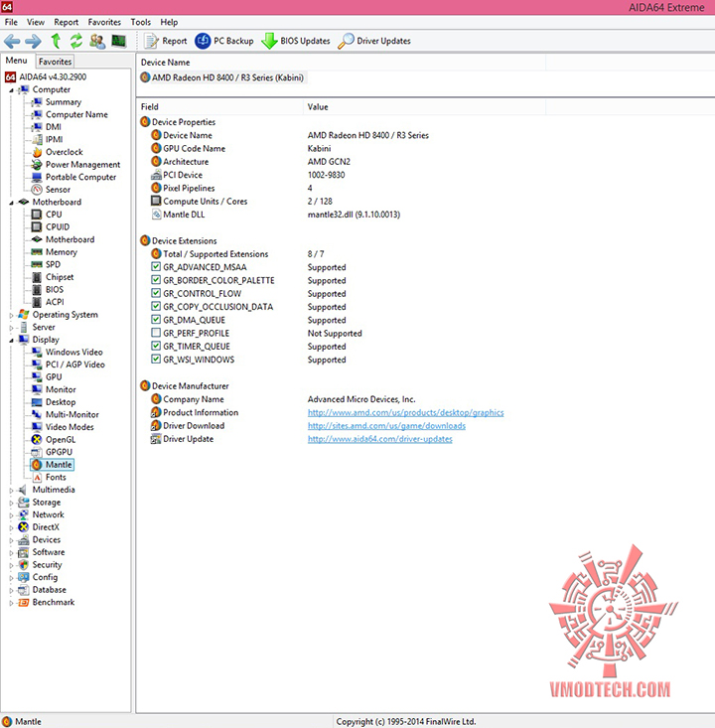Viewport: 715px width, 728px height.
Task: Select the Benchmark tree icon
Action: [x=23, y=603]
